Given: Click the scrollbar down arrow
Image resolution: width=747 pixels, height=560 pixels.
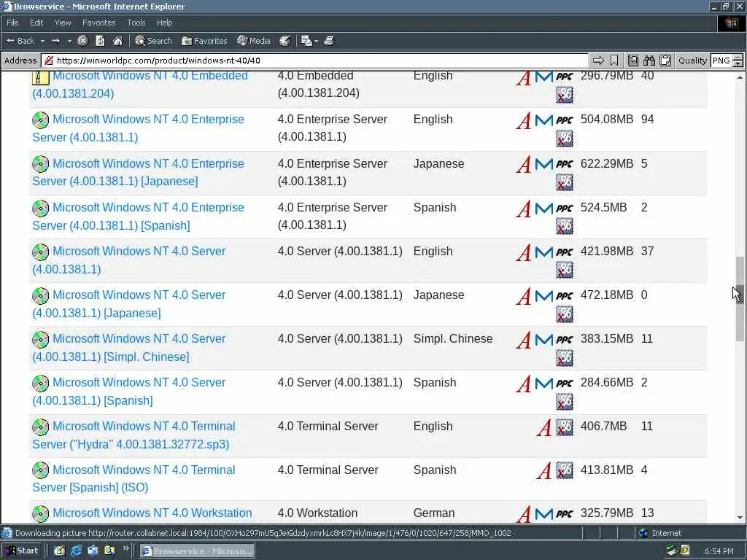Looking at the screenshot, I should (740, 518).
